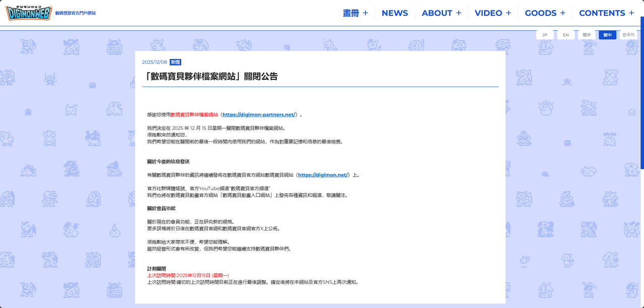Switch language to EN

point(566,35)
